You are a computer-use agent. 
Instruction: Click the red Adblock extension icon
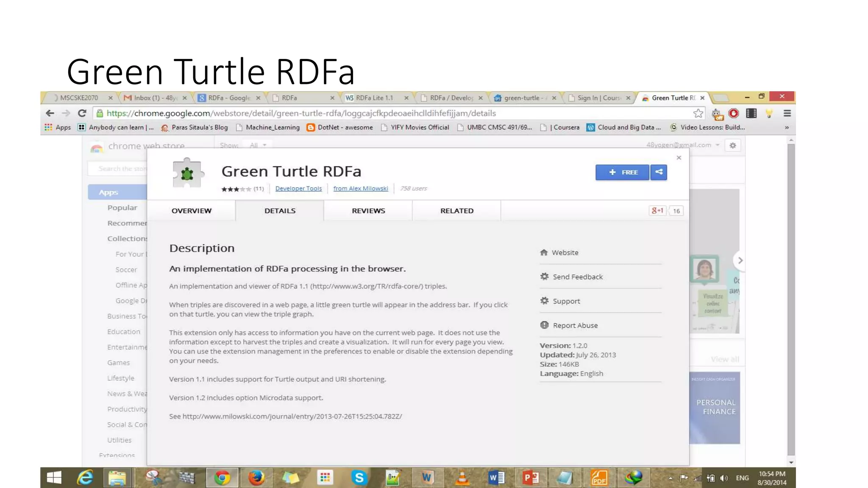(734, 113)
